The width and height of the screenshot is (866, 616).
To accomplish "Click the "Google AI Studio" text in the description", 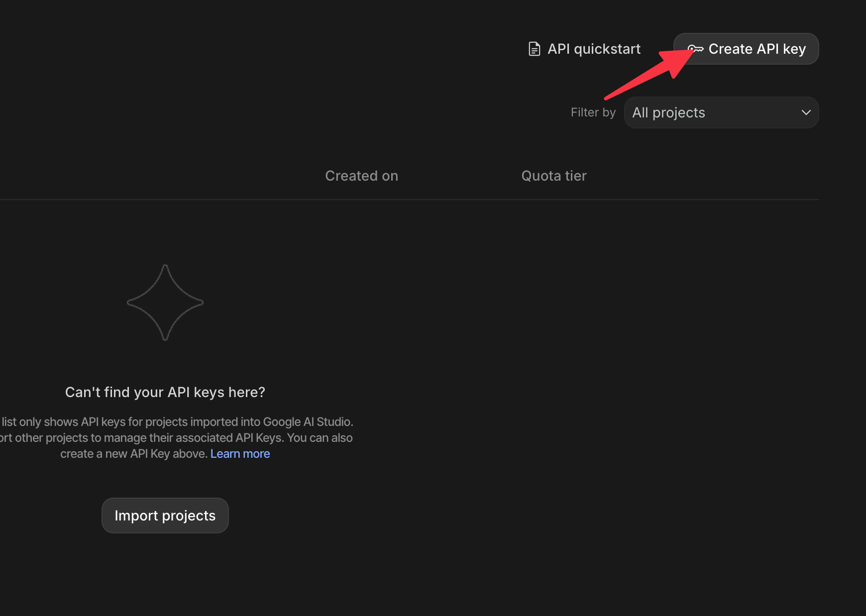I will 307,422.
